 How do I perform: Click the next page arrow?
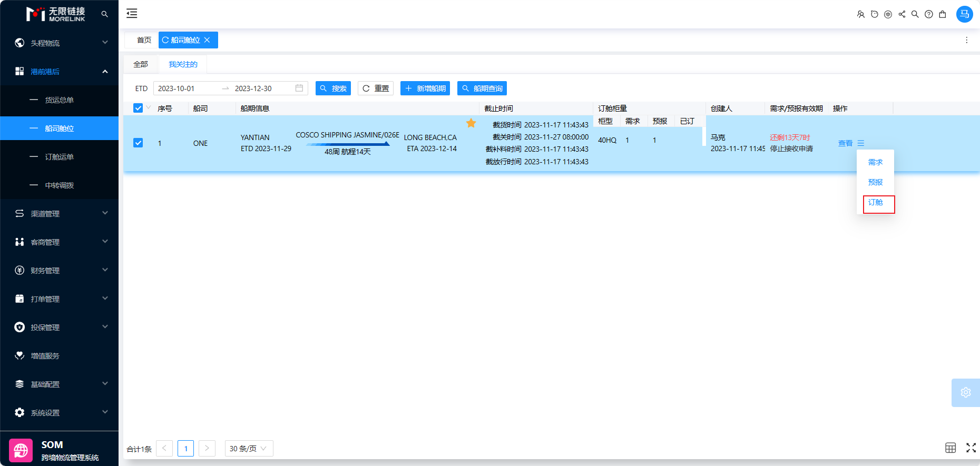[x=207, y=448]
